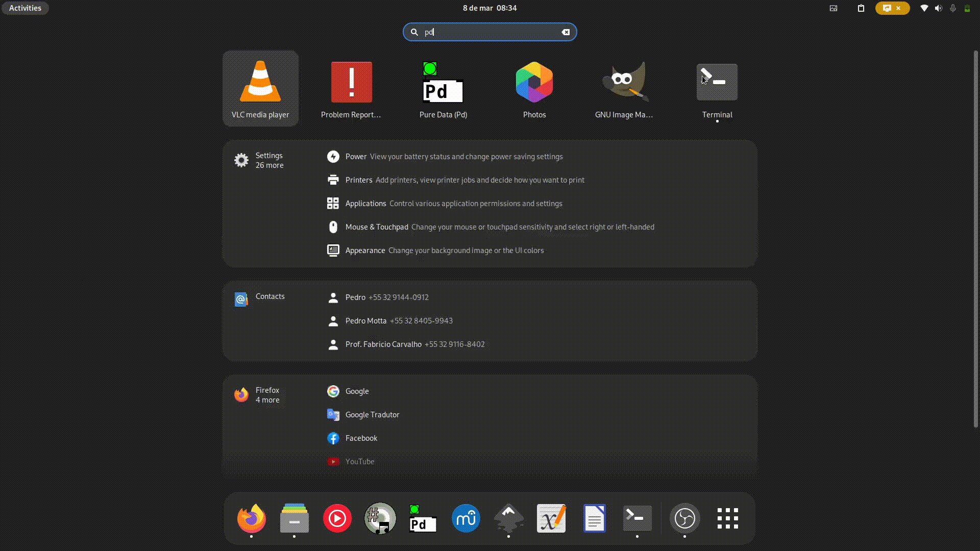Open Inkscape from the dock
This screenshot has height=551, width=980.
tap(508, 518)
